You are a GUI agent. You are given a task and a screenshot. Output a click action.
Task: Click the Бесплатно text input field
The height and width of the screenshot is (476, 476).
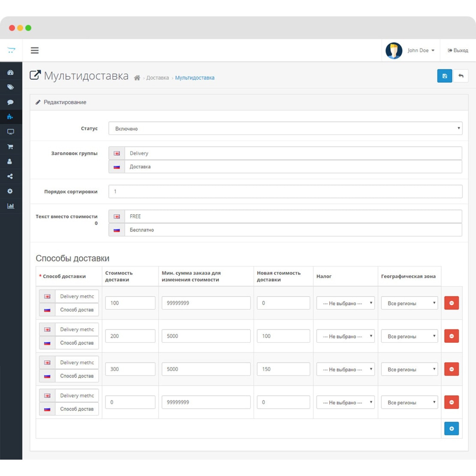tap(293, 230)
